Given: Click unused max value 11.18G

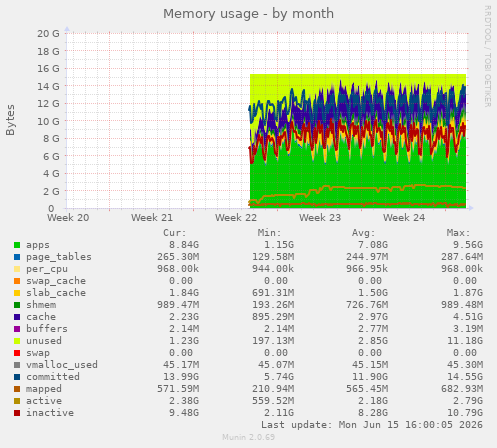Looking at the screenshot, I should tap(465, 341).
